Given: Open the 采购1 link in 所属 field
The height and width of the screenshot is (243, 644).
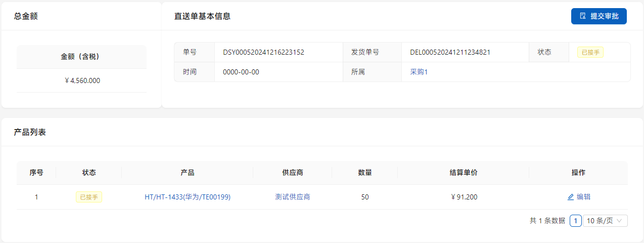Looking at the screenshot, I should coord(419,72).
